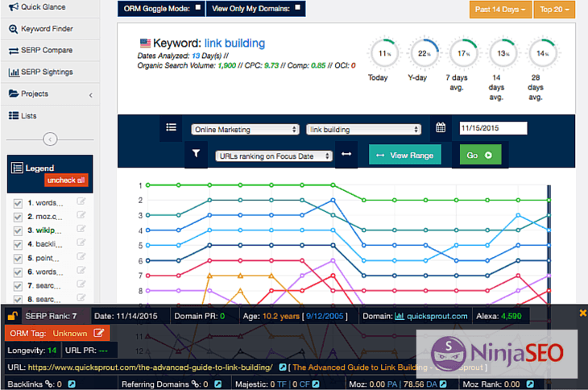The image size is (588, 390).
Task: Open quicksprout.com domain link
Action: coord(437,316)
